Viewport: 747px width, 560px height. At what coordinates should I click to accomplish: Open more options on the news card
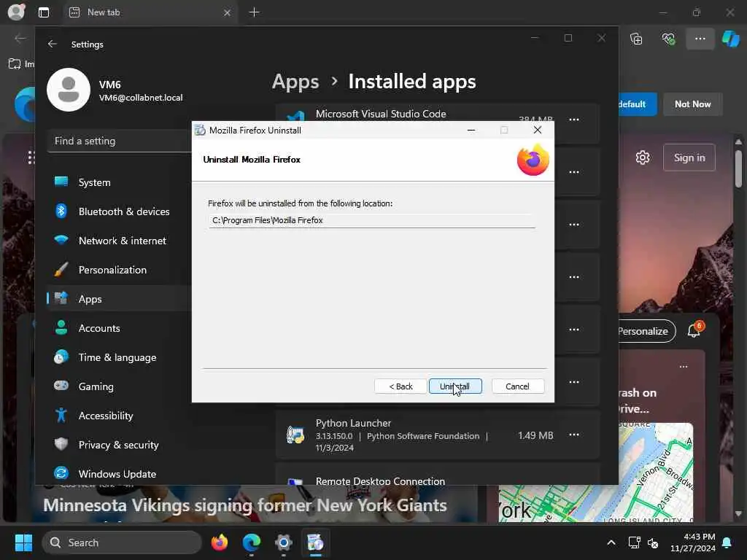point(684,367)
